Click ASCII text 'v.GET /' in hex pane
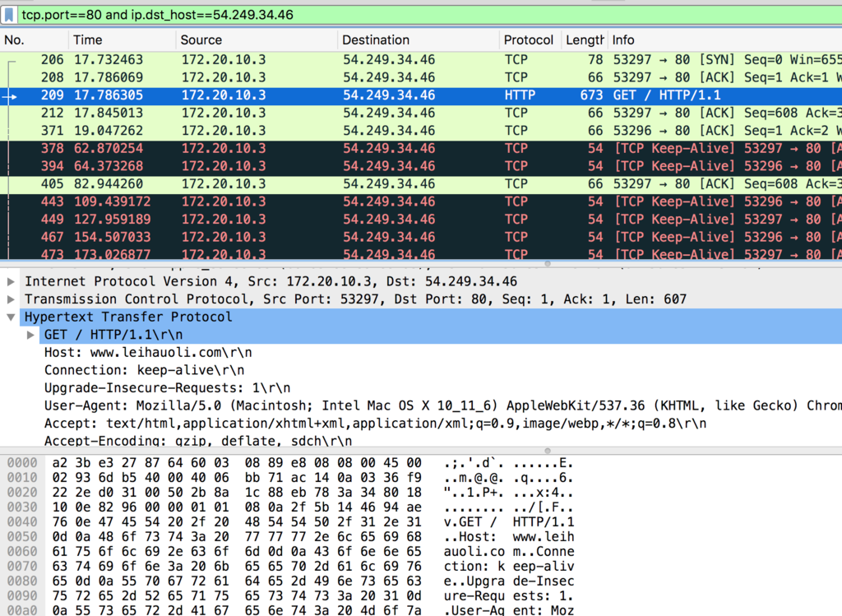Image resolution: width=842 pixels, height=616 pixels. (x=470, y=522)
